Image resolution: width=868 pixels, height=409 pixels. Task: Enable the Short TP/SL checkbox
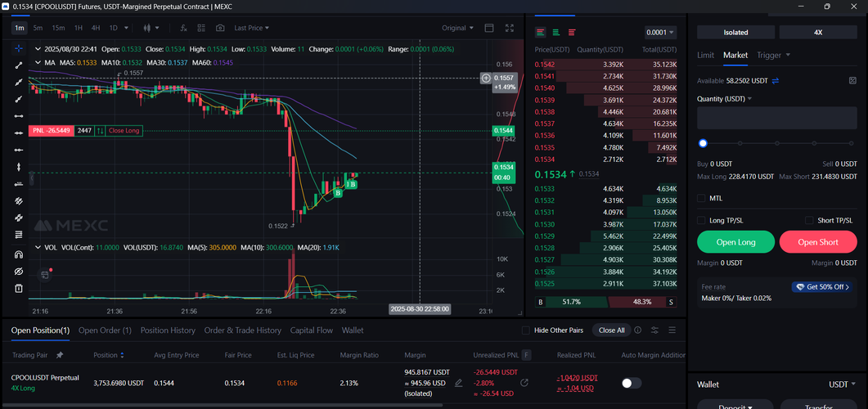click(x=809, y=220)
